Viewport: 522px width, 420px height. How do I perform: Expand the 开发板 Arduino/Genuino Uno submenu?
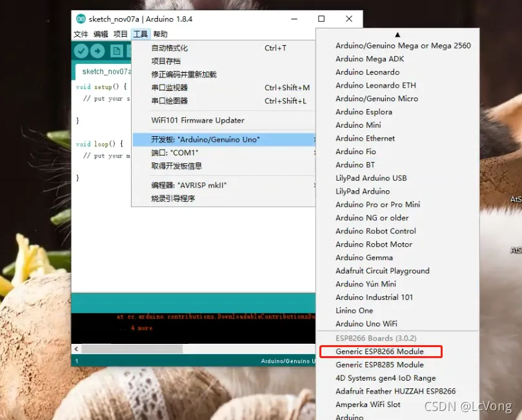[223, 140]
